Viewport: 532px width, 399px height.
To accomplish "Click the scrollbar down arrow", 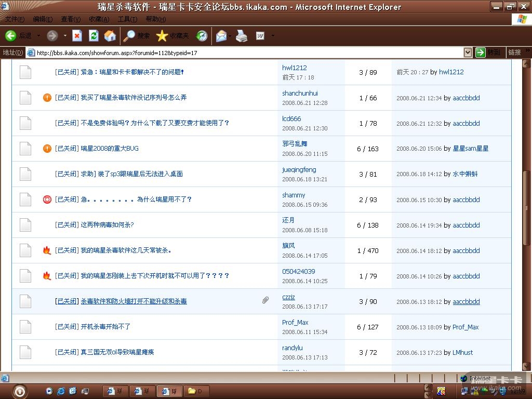I will coord(527,366).
